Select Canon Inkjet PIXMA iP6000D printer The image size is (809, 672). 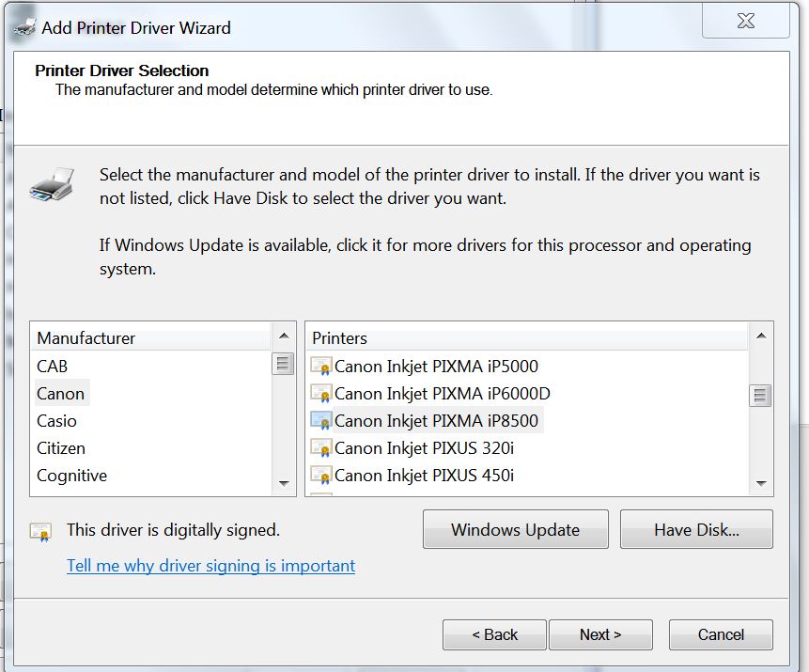coord(443,393)
